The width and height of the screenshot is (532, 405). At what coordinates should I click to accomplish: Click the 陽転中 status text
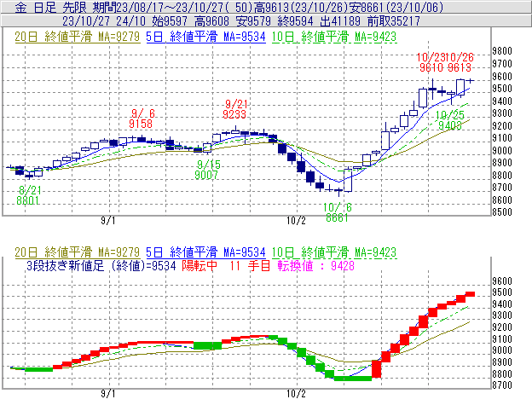tap(199, 265)
